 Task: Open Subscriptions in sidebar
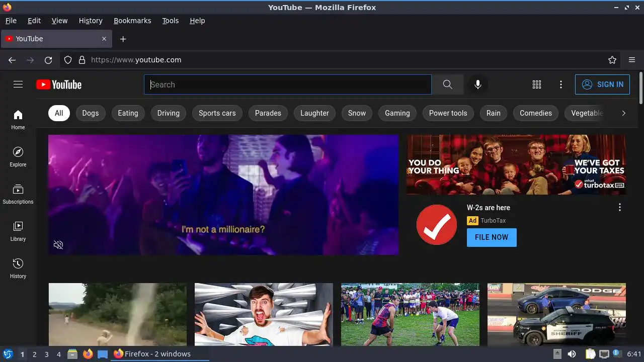(x=18, y=194)
